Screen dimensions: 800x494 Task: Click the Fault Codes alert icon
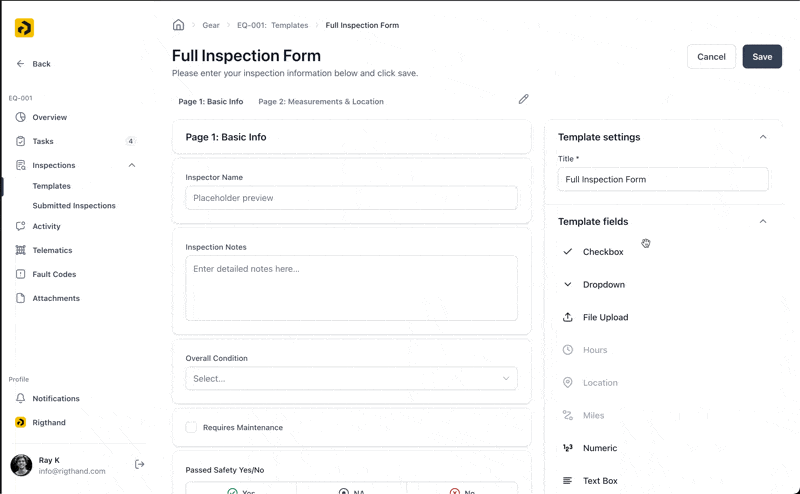[x=20, y=274]
